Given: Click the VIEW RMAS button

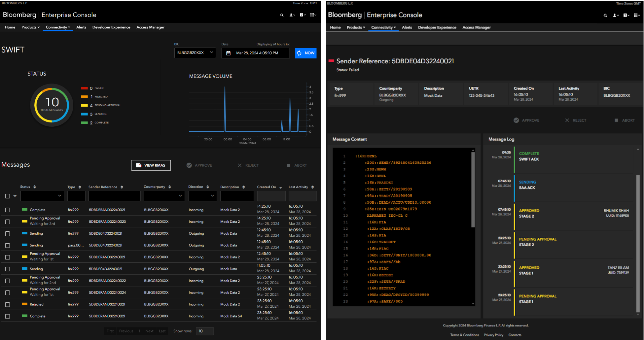Looking at the screenshot, I should 151,165.
